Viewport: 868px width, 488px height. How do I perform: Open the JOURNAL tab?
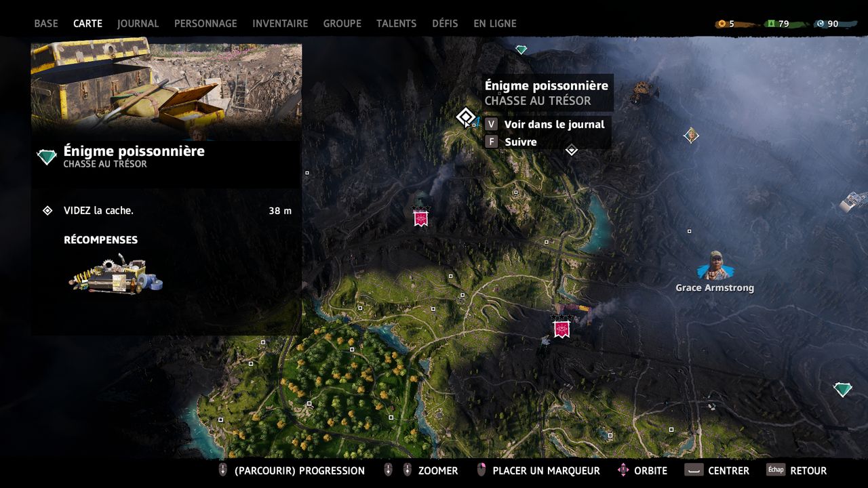[x=138, y=23]
